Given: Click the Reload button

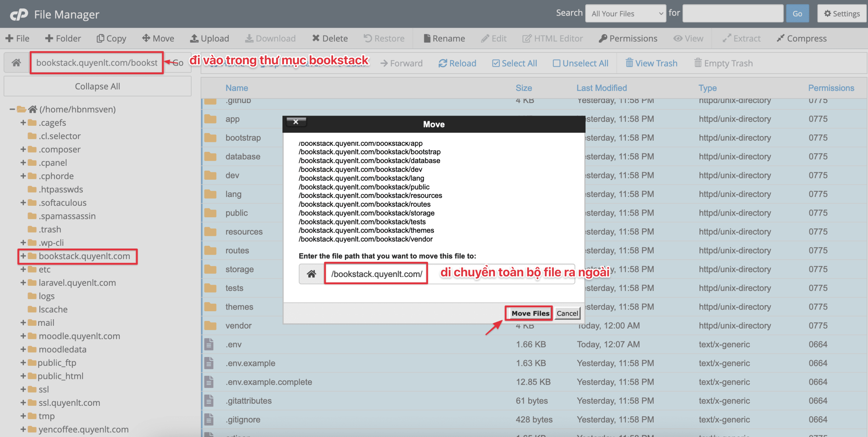Looking at the screenshot, I should point(457,63).
